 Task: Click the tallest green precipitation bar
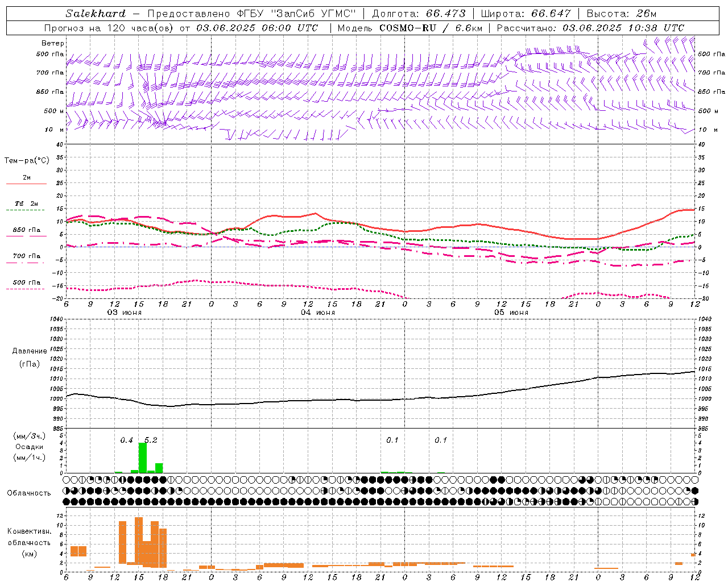pos(143,458)
